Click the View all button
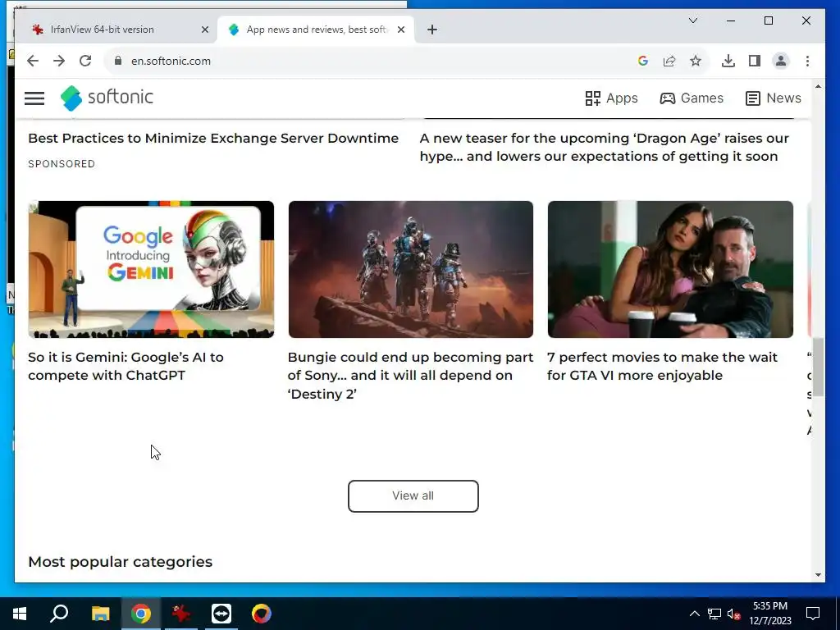The height and width of the screenshot is (630, 840). click(413, 496)
